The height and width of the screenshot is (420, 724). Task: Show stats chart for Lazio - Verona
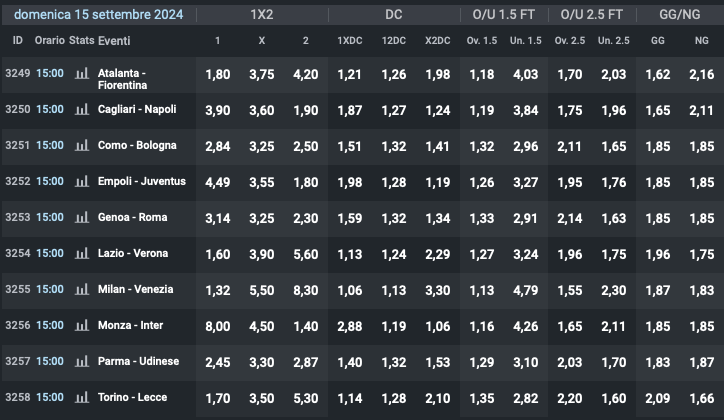pyautogui.click(x=82, y=254)
